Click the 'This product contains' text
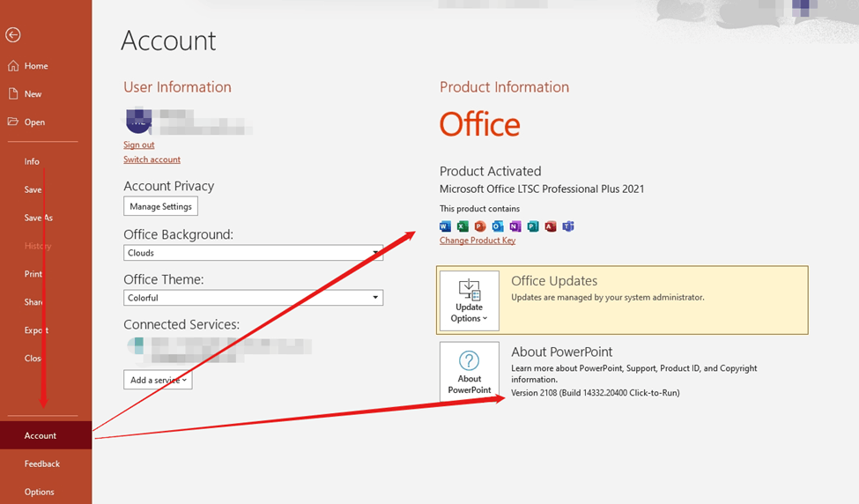 coord(479,209)
